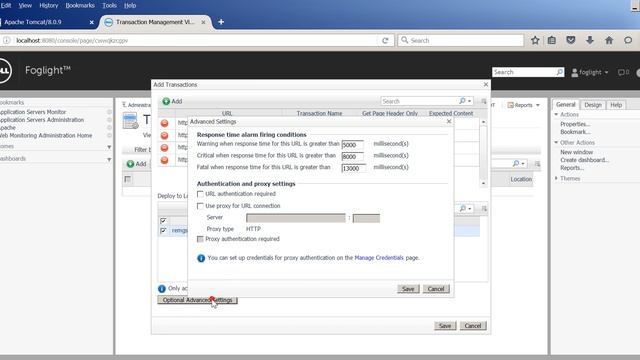Remove the third URL row red icon
640x360 pixels.
pos(164,147)
